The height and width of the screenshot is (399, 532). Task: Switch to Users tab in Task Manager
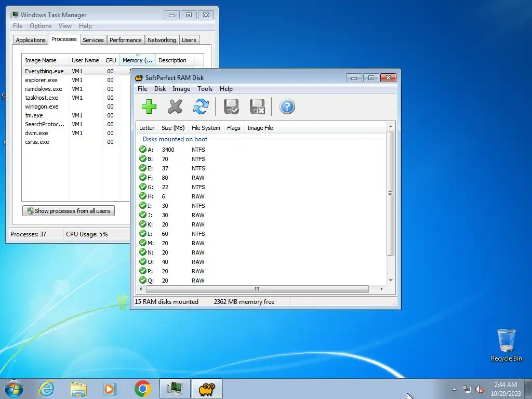189,40
